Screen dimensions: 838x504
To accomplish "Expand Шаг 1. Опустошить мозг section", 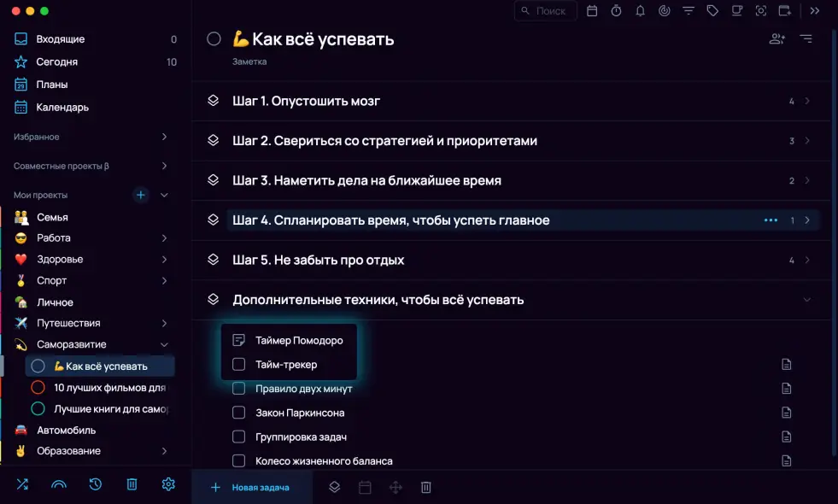I will [x=807, y=101].
